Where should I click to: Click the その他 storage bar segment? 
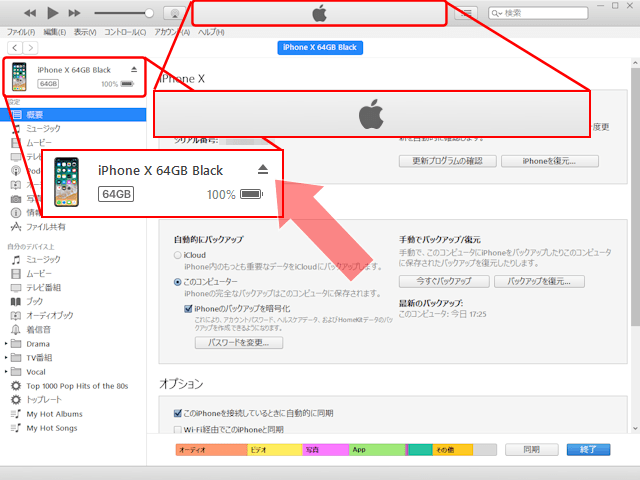(x=453, y=450)
